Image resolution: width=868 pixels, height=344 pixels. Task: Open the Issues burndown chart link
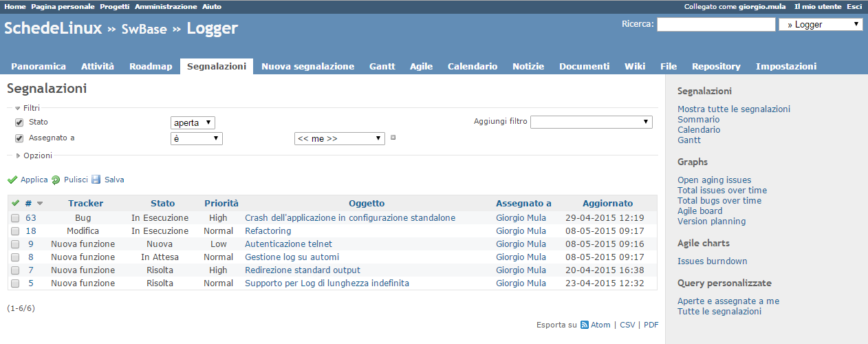pos(712,261)
